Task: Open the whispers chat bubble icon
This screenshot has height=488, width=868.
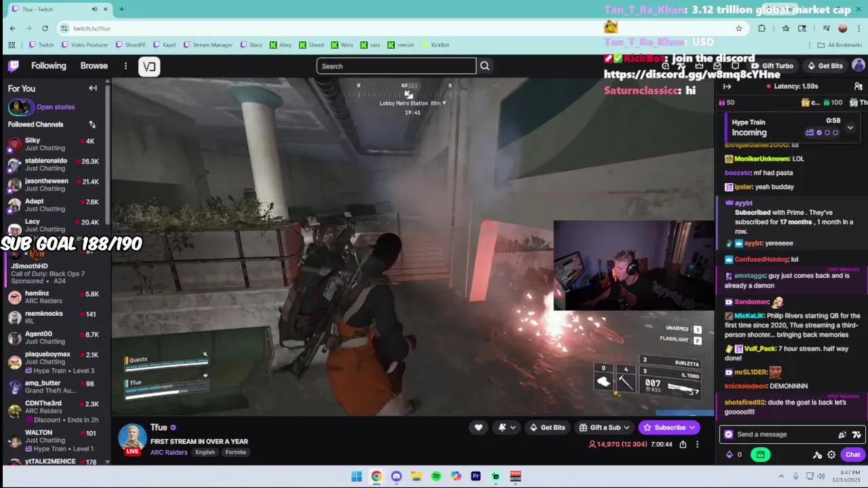Action: coord(734,66)
